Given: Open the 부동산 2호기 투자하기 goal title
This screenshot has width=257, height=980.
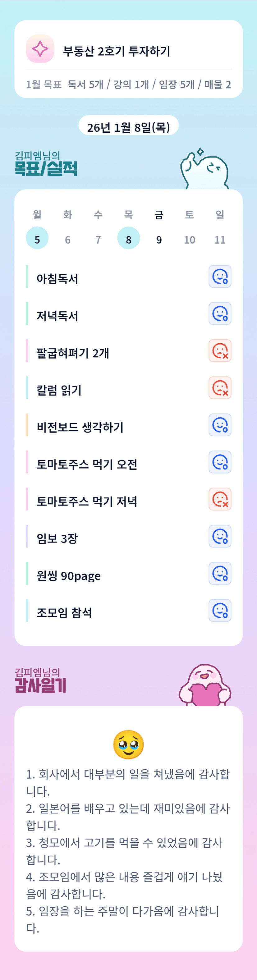Looking at the screenshot, I should tap(117, 51).
